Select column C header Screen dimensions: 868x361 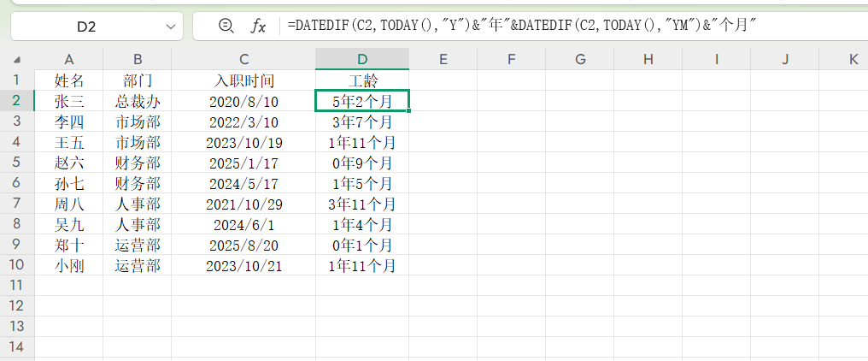point(243,59)
